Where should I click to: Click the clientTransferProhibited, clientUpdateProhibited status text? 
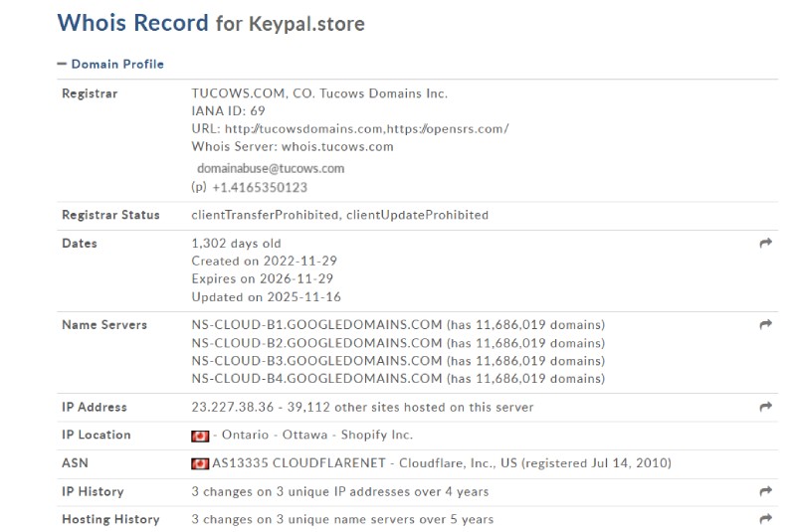(x=339, y=215)
